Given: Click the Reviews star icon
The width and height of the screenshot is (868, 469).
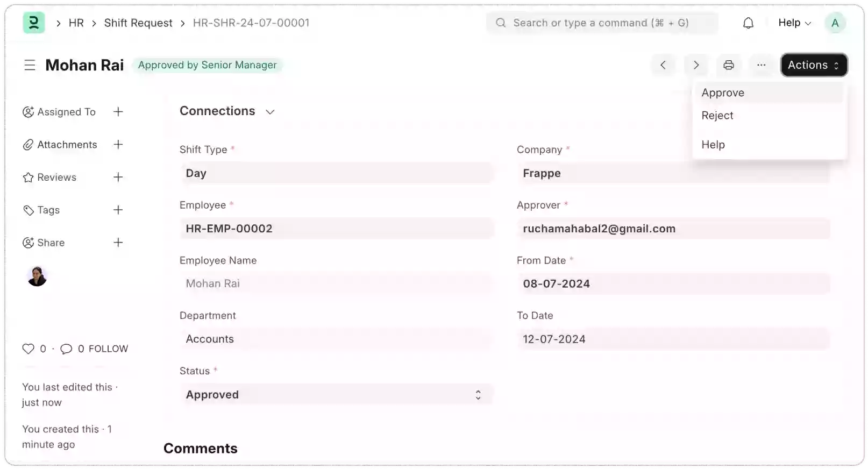Looking at the screenshot, I should 29,177.
